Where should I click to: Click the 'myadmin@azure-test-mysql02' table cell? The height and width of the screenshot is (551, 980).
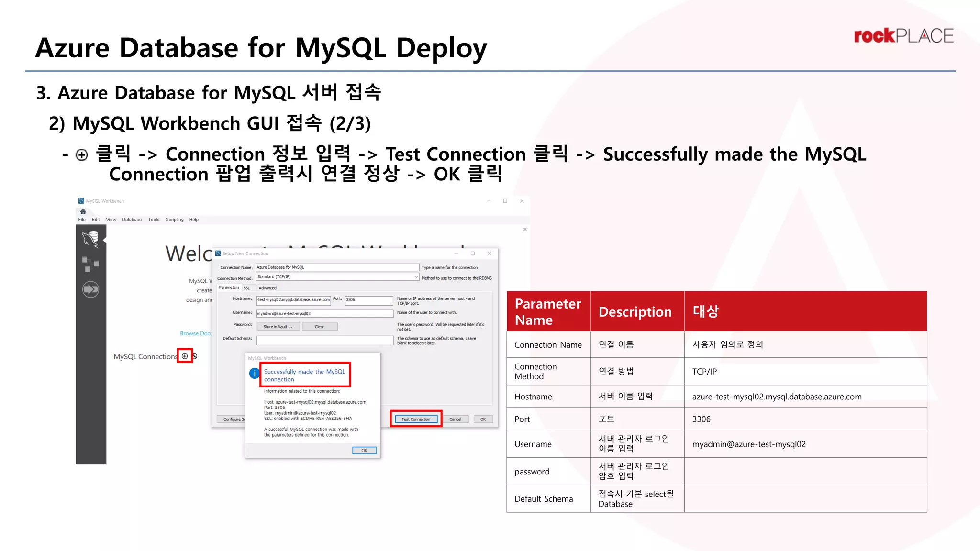[806, 444]
